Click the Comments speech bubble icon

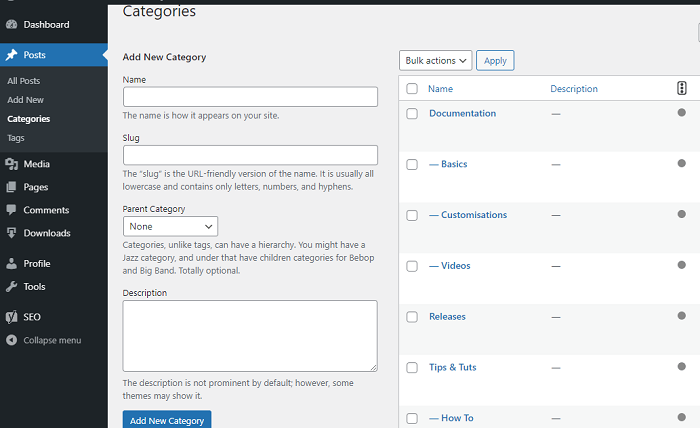click(x=12, y=210)
